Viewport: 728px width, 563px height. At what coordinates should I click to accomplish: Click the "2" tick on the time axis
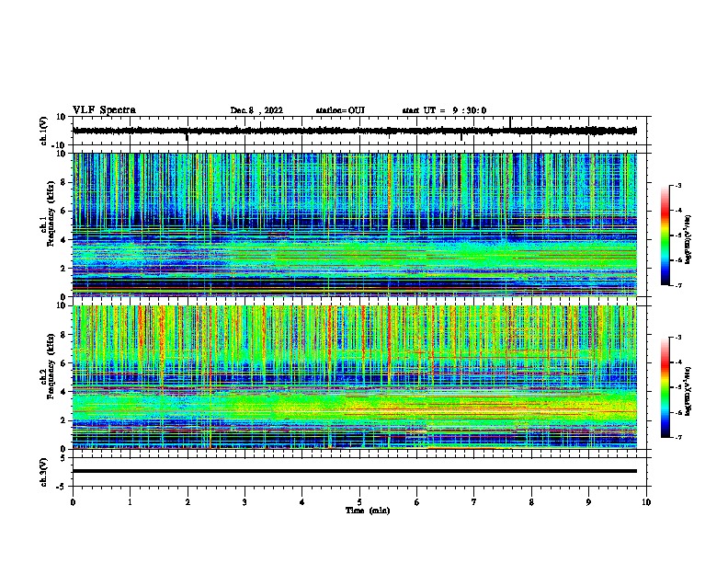point(188,502)
